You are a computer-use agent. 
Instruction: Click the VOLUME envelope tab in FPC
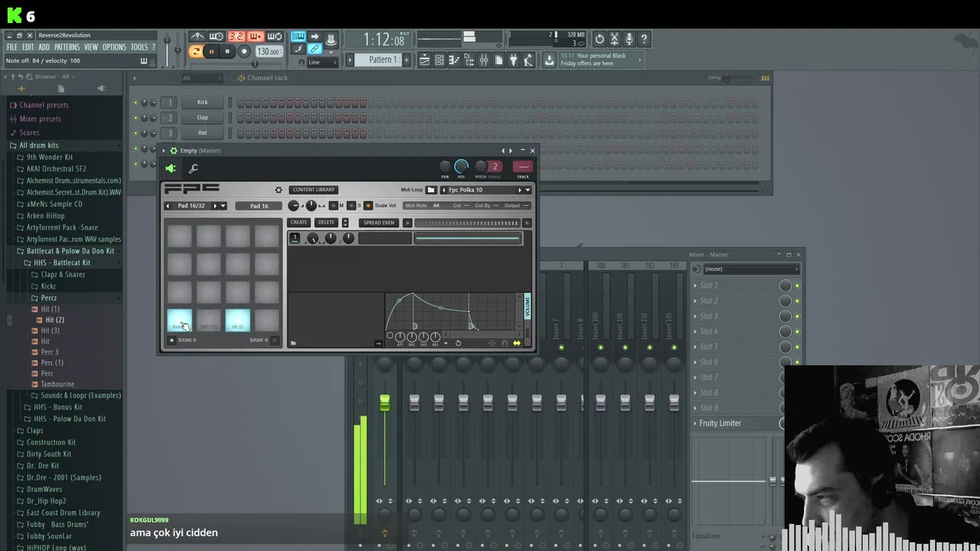[528, 306]
